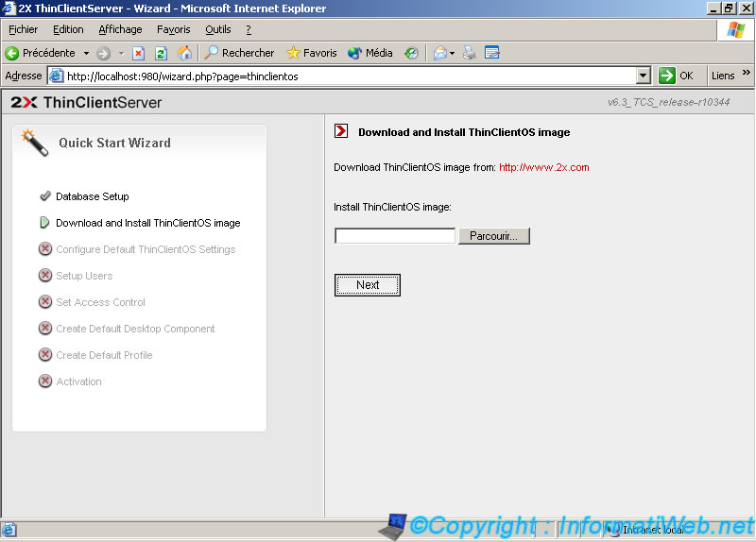This screenshot has width=756, height=542.
Task: Click the current step arrow icon
Action: coord(44,223)
